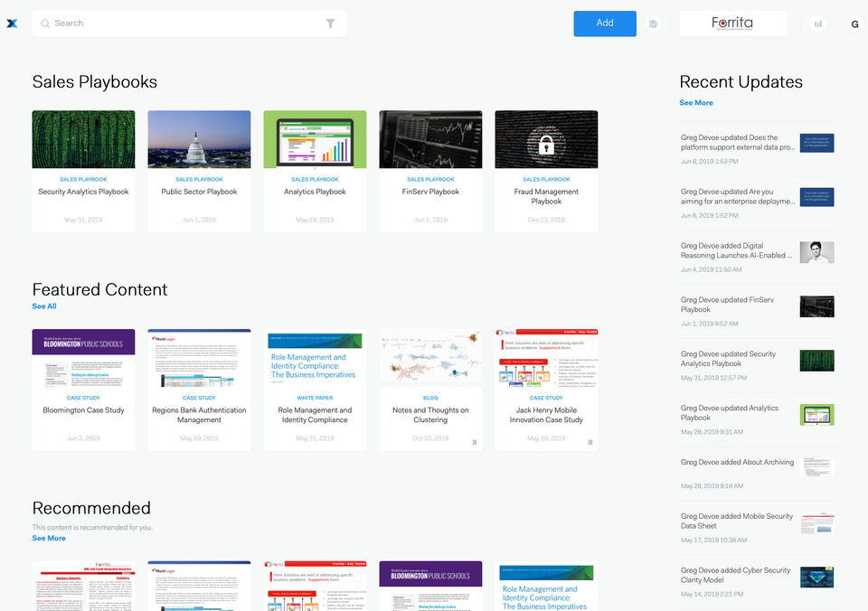Open the Bloomington Case Study card
868x611 pixels.
(83, 390)
